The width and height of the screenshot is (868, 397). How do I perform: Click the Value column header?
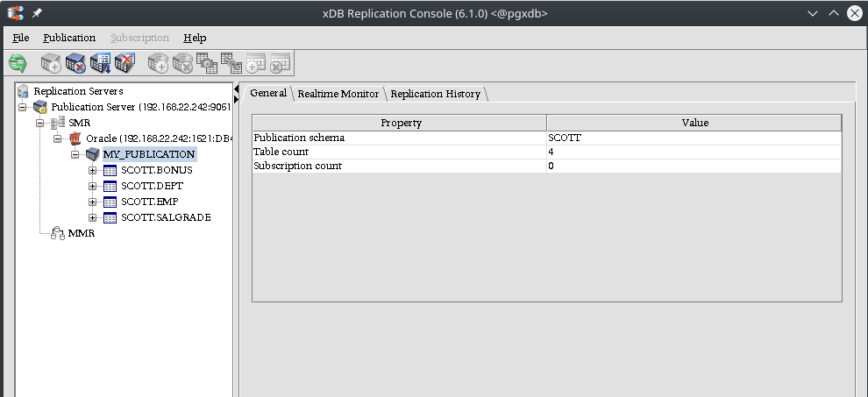click(694, 123)
